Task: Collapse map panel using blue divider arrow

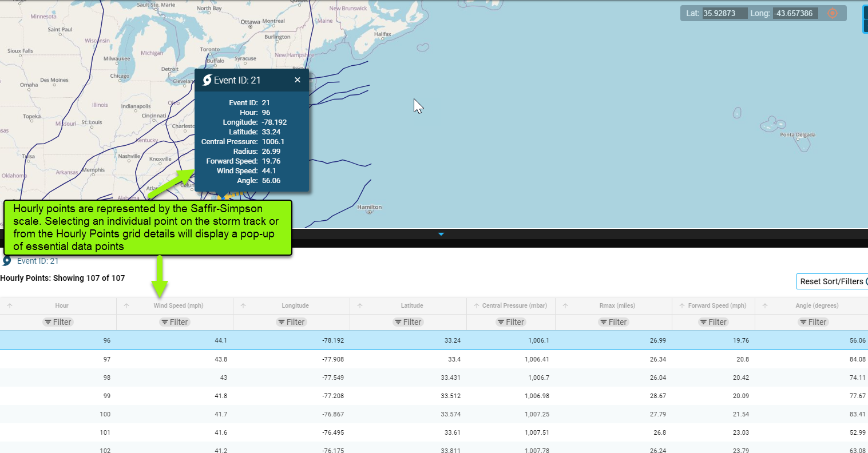Action: click(x=441, y=234)
